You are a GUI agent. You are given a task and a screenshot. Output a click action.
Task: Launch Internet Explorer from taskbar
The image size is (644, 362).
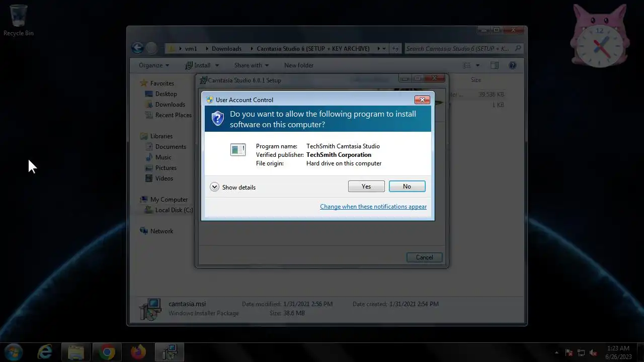coord(45,352)
